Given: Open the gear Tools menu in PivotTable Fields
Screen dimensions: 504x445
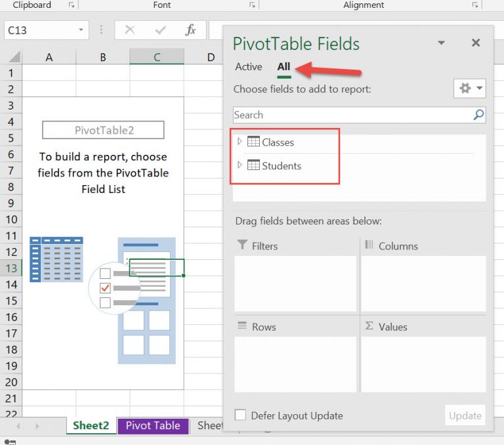Looking at the screenshot, I should coord(470,89).
